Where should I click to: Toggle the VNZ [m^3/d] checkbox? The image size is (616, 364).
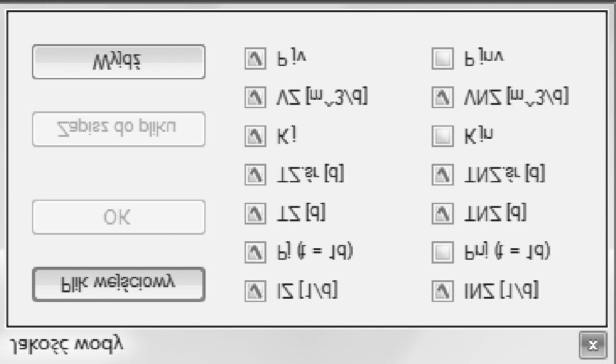pyautogui.click(x=441, y=98)
